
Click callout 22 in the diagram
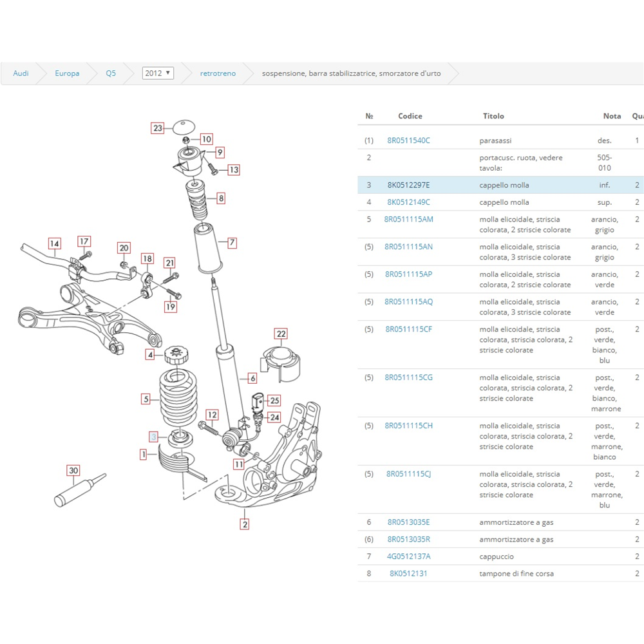pos(281,334)
